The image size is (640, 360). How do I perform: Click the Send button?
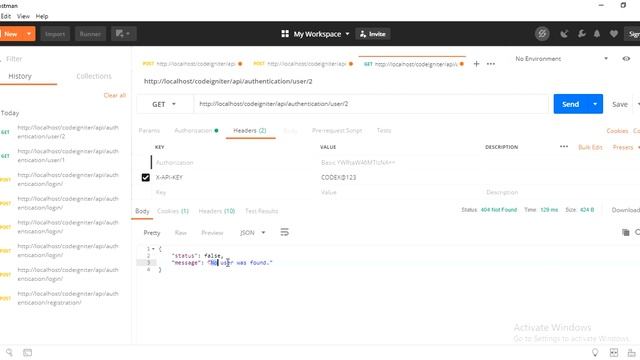[571, 104]
